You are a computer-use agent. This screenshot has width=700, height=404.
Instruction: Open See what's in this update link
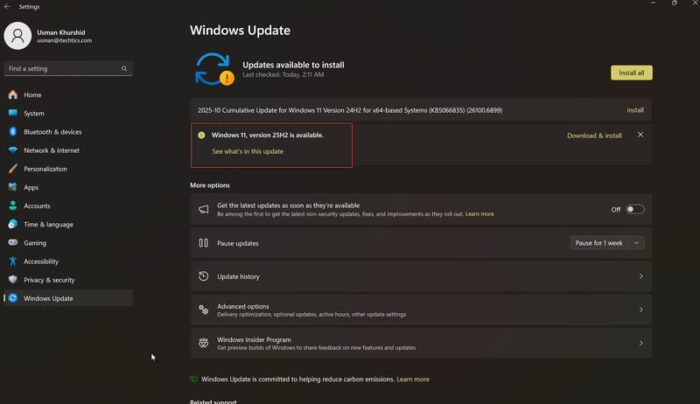tap(247, 151)
